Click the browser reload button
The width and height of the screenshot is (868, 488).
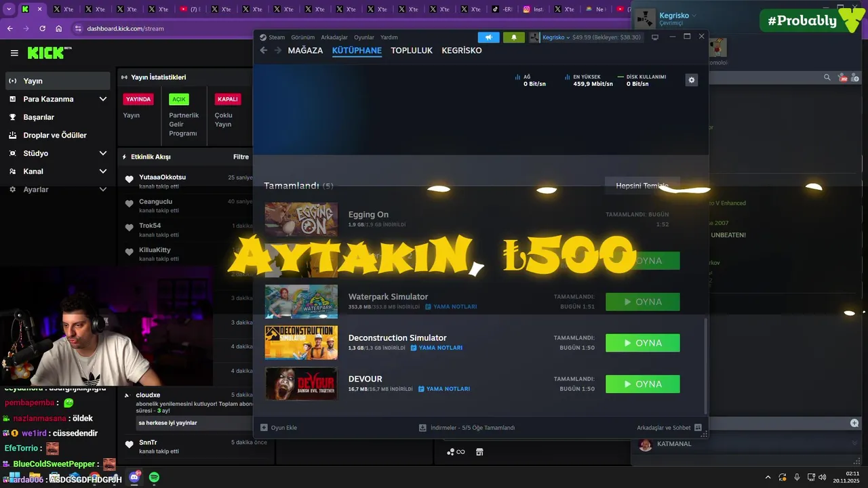[x=42, y=28]
